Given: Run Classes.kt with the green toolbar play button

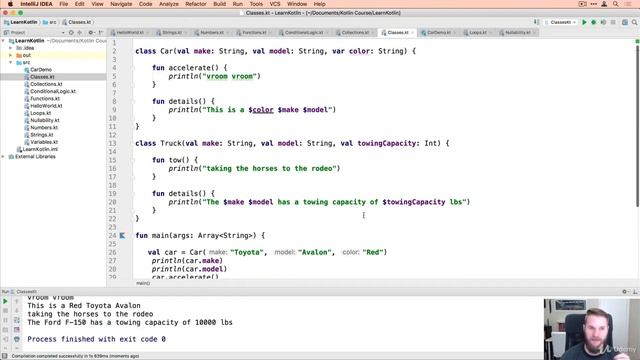Looking at the screenshot, I should click(x=584, y=22).
